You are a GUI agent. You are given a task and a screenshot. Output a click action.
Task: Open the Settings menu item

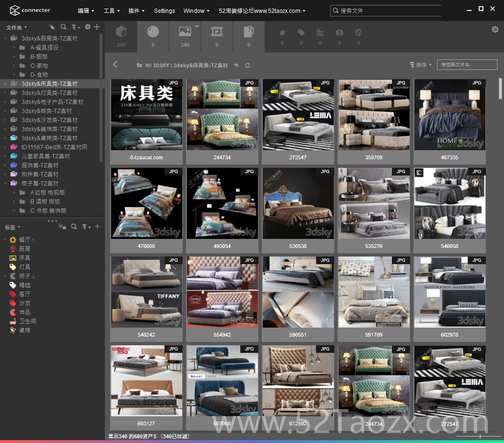tap(164, 10)
